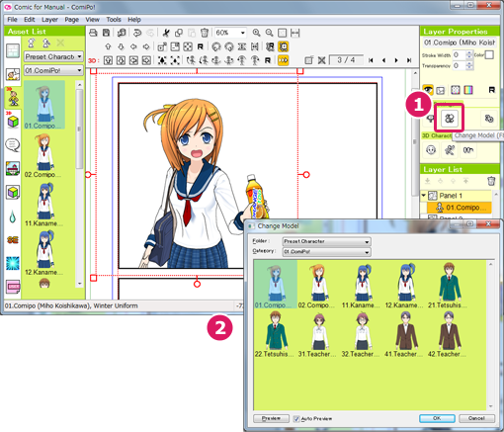Click the trash icon in Layer List
Screen dimensions: 504x432
coord(491,181)
